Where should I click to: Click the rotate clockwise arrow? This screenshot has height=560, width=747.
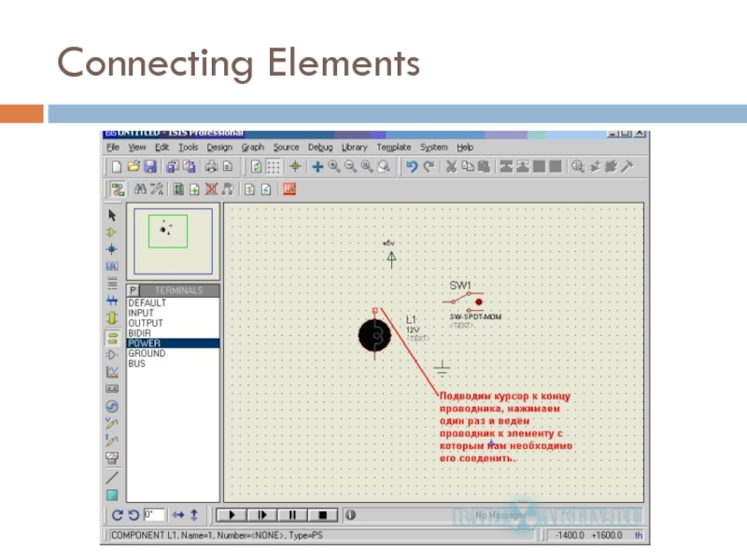click(x=117, y=515)
